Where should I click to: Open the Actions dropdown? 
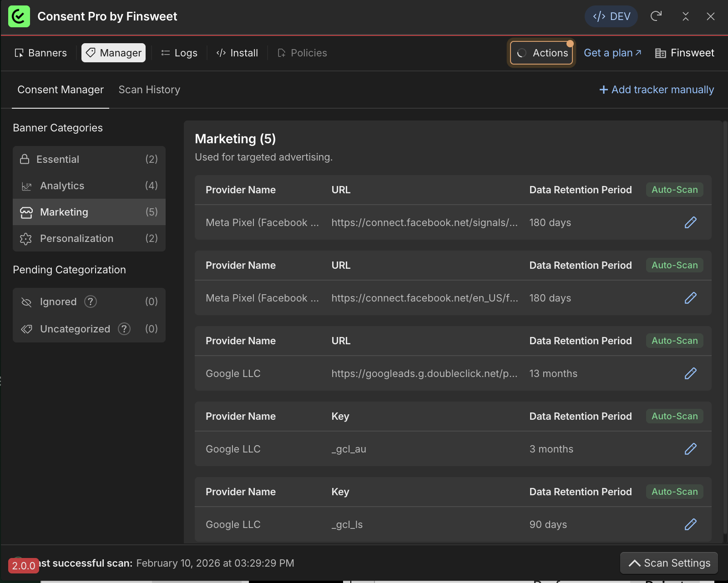541,53
